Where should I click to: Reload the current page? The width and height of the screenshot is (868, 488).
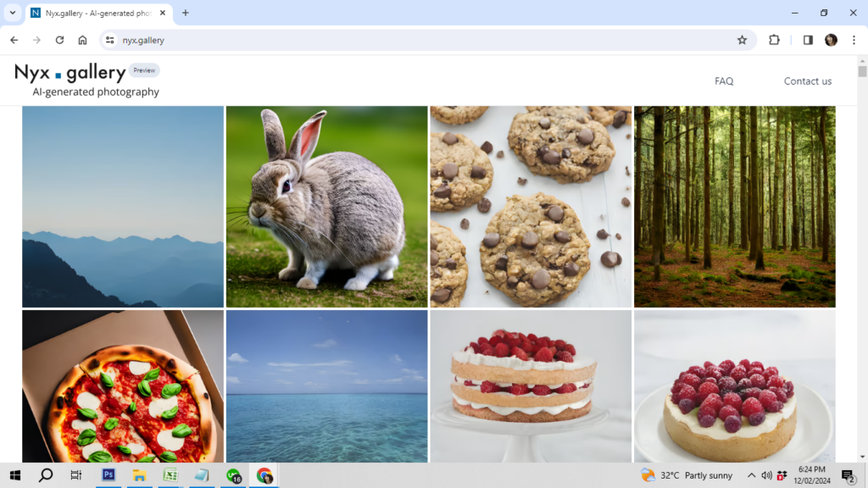click(x=59, y=40)
